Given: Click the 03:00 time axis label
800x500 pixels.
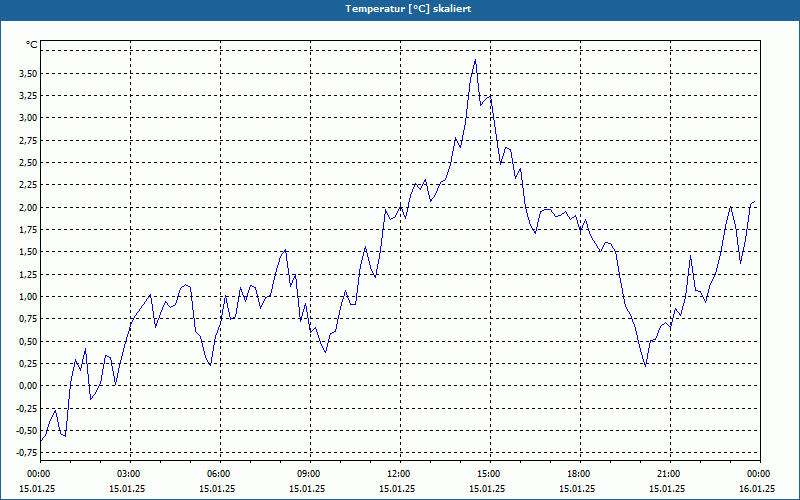Looking at the screenshot, I should point(131,474).
